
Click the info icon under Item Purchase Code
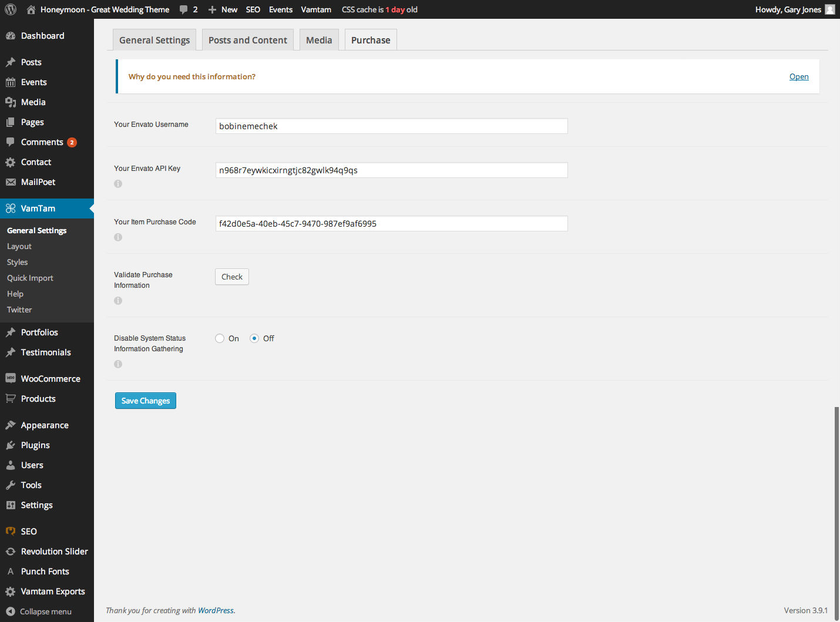pyautogui.click(x=118, y=237)
